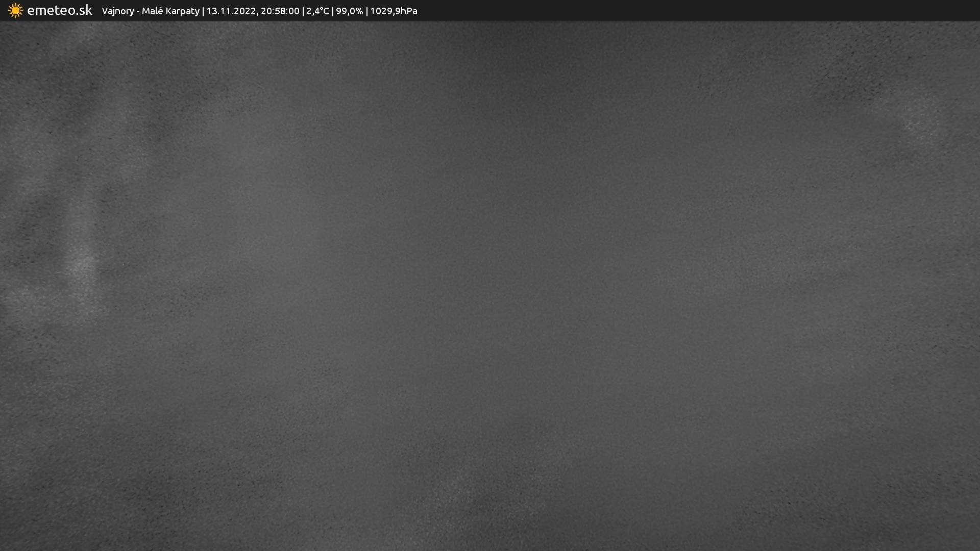Click the emeteo.sk site name
Image resolution: width=980 pixels, height=551 pixels.
click(59, 11)
